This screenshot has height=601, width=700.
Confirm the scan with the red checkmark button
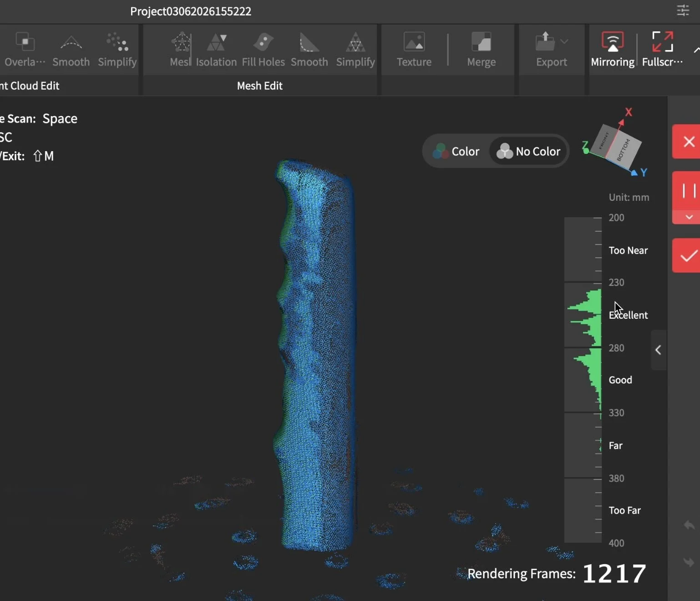coord(689,256)
